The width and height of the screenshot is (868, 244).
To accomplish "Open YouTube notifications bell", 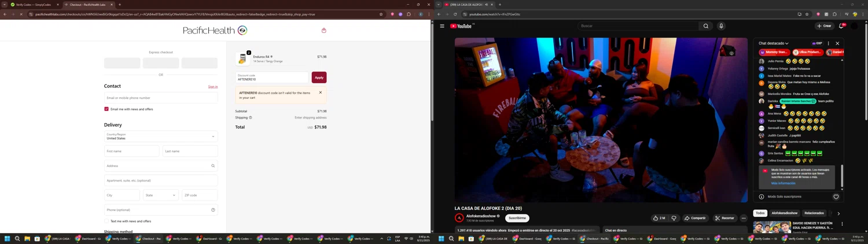I will (841, 26).
